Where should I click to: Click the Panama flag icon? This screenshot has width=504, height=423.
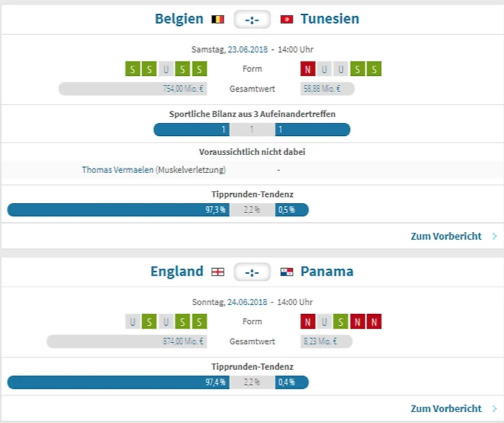(x=287, y=272)
